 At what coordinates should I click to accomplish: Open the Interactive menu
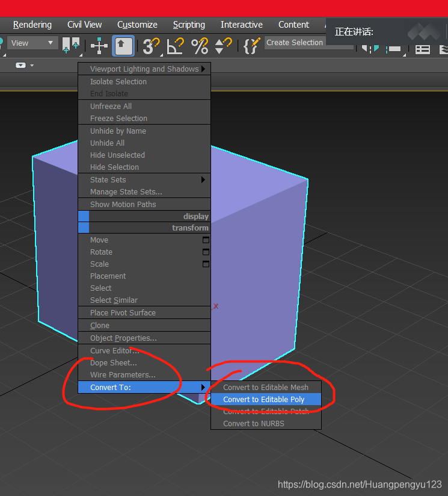click(241, 25)
